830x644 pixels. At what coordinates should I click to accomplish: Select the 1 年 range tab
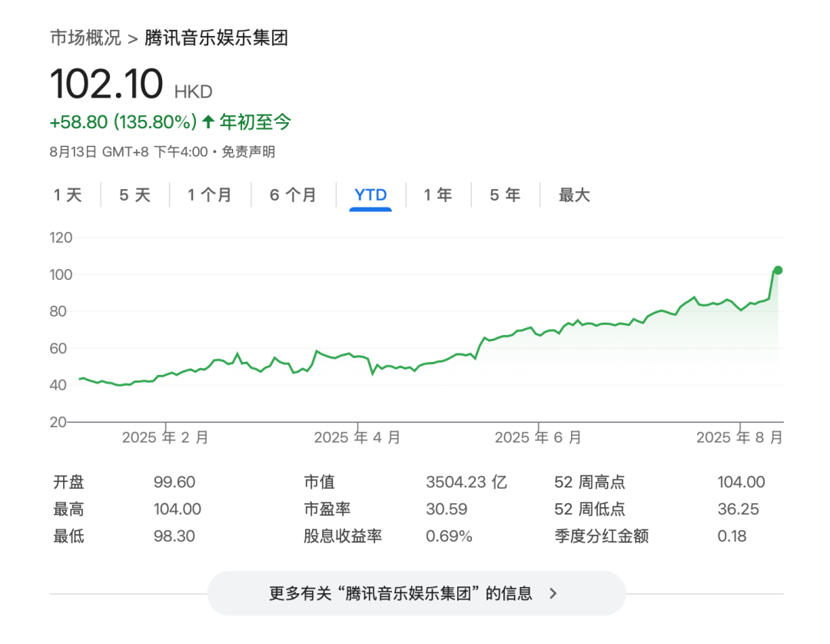(438, 195)
